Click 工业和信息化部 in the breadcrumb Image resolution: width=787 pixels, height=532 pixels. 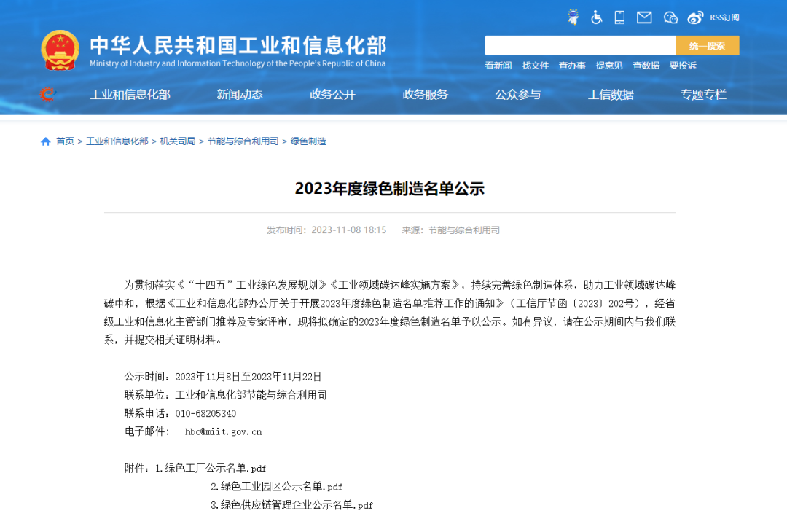point(117,141)
